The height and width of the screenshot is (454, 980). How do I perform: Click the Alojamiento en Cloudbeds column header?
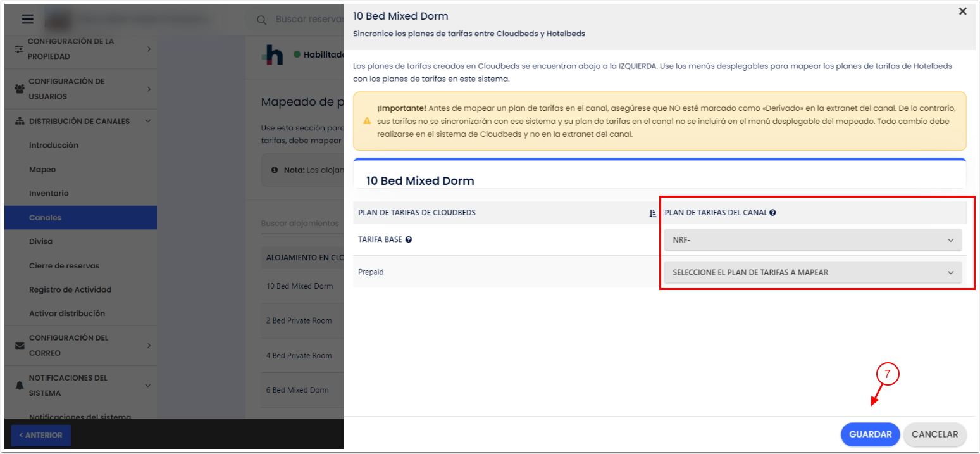304,258
